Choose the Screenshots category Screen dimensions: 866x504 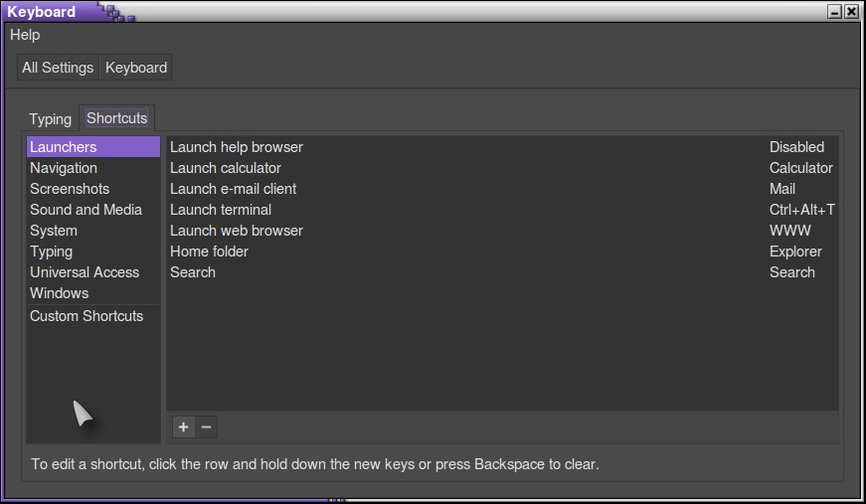coord(70,189)
